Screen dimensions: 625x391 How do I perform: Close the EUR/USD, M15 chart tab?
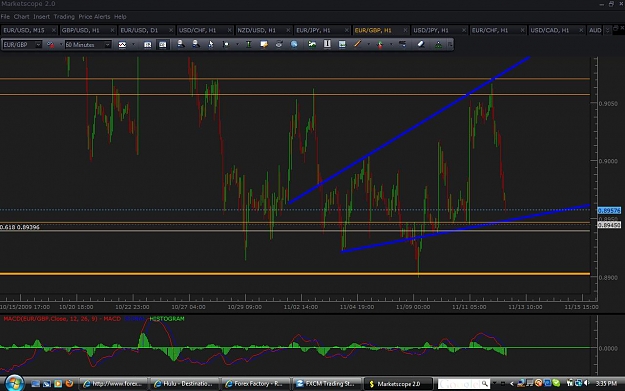click(x=53, y=30)
